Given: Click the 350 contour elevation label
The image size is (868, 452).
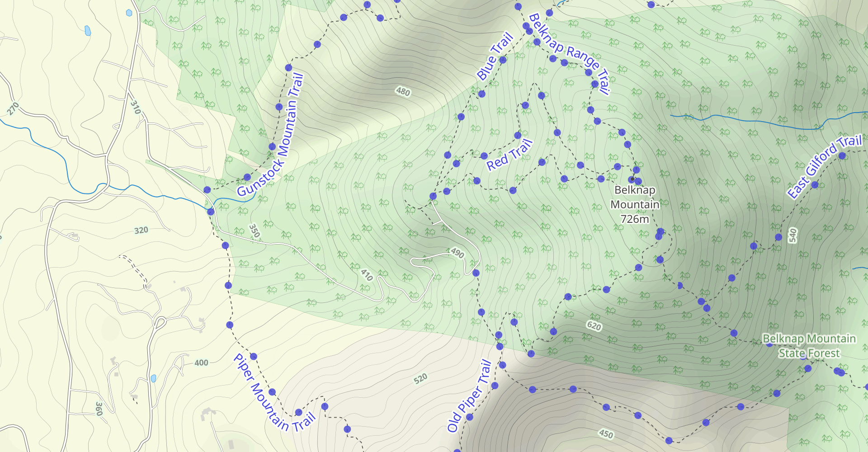Looking at the screenshot, I should [254, 231].
